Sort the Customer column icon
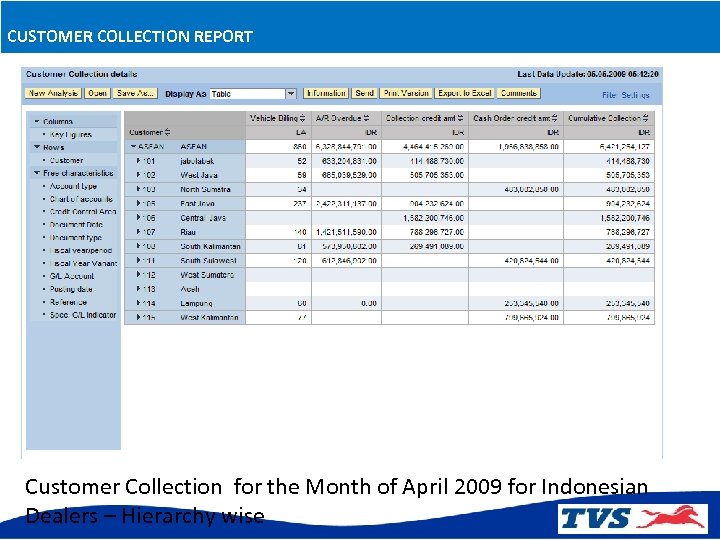The height and width of the screenshot is (540, 720). click(x=168, y=133)
